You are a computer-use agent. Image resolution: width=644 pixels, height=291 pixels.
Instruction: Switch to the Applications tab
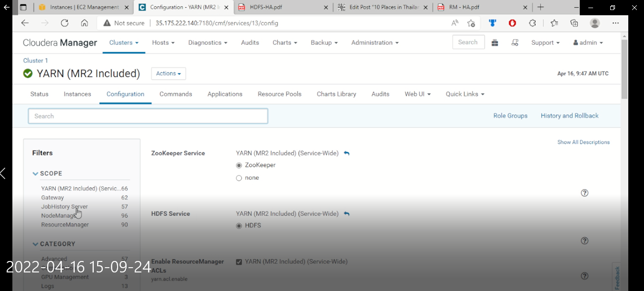pos(225,94)
